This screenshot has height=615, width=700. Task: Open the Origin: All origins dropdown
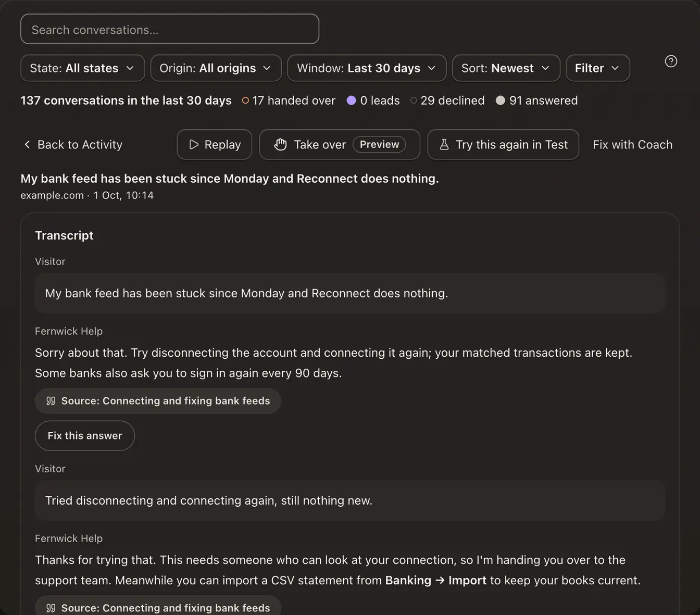click(x=216, y=68)
